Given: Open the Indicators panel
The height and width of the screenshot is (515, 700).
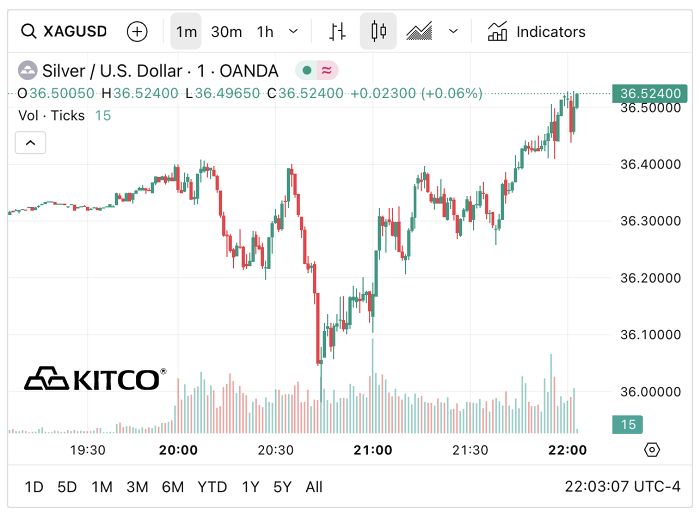Looking at the screenshot, I should pyautogui.click(x=536, y=32).
